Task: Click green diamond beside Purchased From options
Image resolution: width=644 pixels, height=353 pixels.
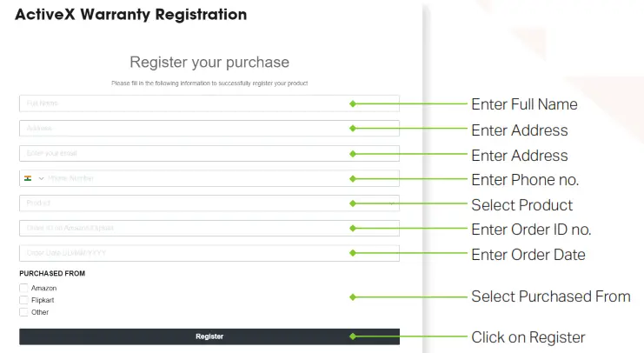Action: tap(353, 296)
